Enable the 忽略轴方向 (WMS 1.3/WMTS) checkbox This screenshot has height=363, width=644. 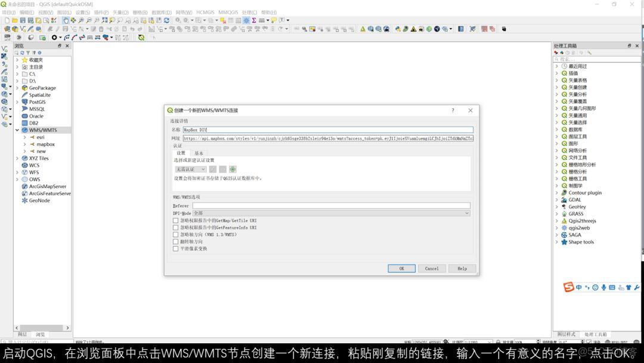pyautogui.click(x=176, y=234)
